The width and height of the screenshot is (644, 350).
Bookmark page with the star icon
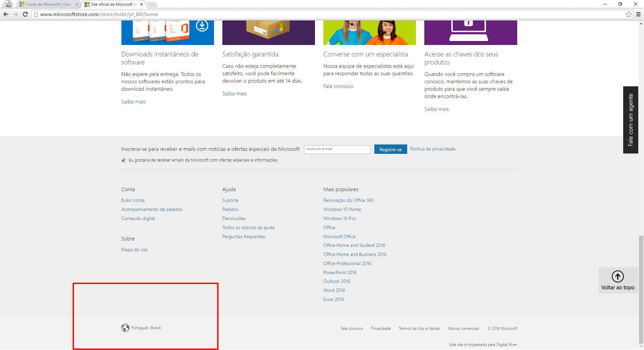click(629, 14)
